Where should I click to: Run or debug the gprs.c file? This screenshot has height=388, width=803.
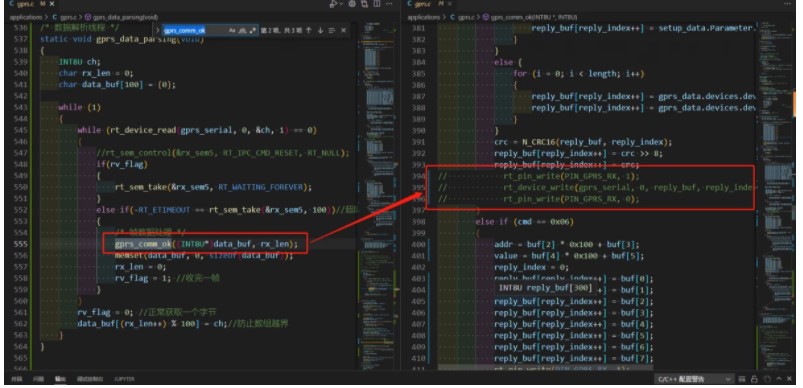coord(333,4)
